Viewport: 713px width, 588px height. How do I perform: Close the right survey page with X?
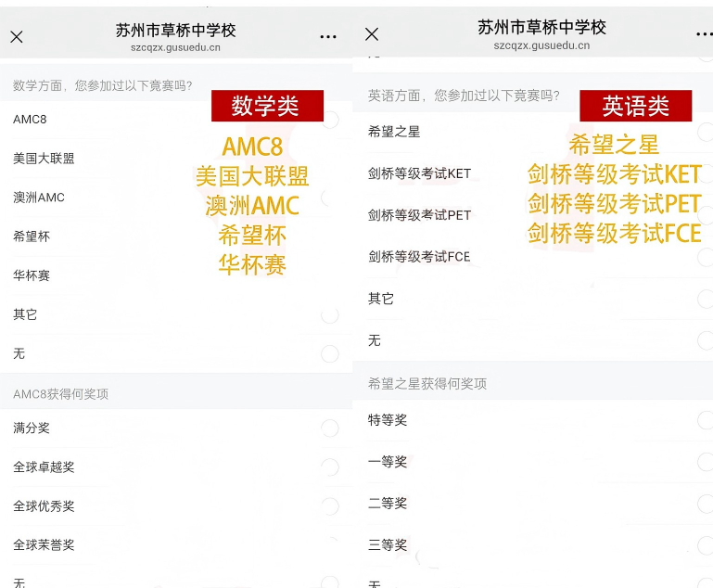click(372, 34)
